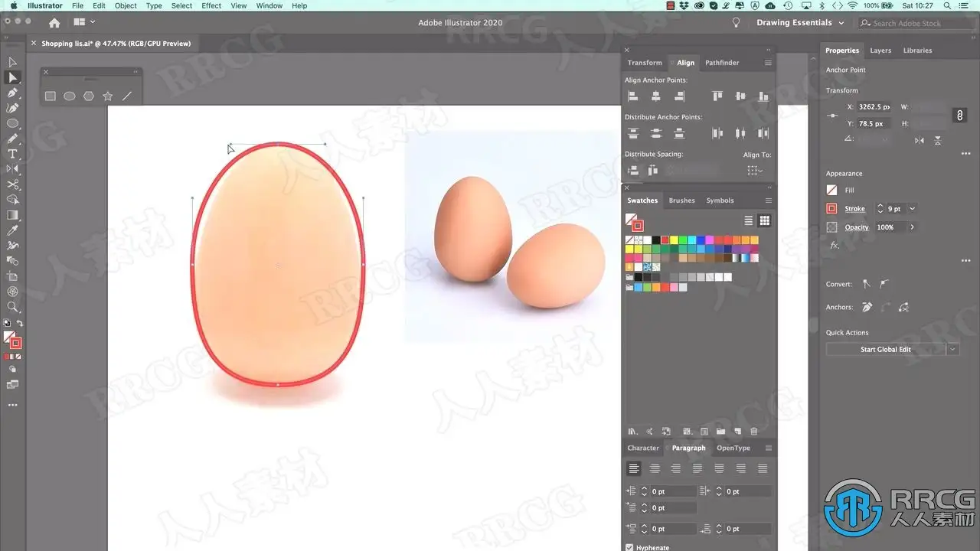
Task: Click Horizontal Distribute Right icon
Action: (763, 133)
